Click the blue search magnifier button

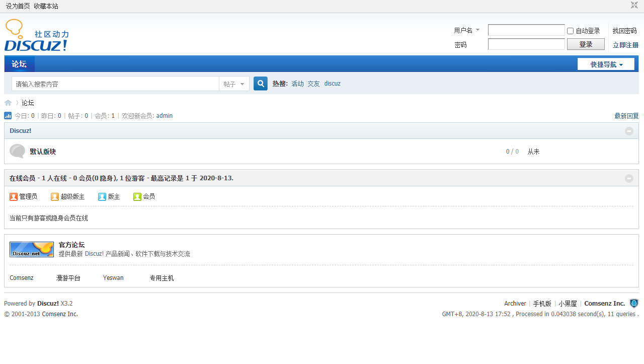(x=261, y=84)
